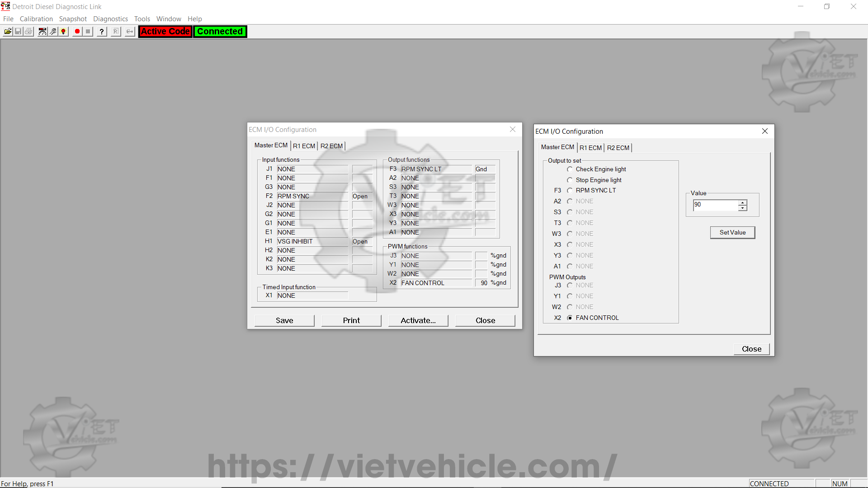The image size is (868, 488).
Task: Click the Value input field showing 90
Action: 715,205
